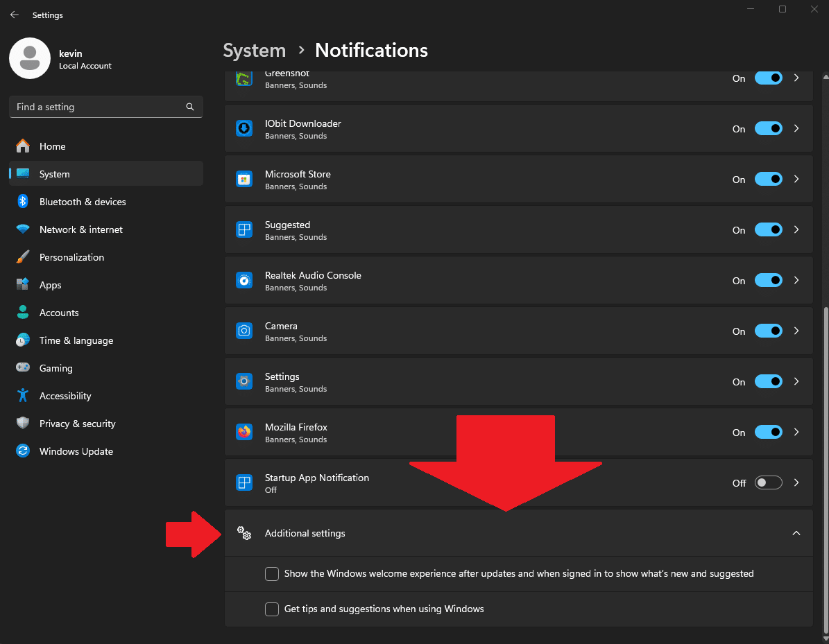Click the Realtek Audio Console icon
Image resolution: width=829 pixels, height=644 pixels.
click(243, 281)
